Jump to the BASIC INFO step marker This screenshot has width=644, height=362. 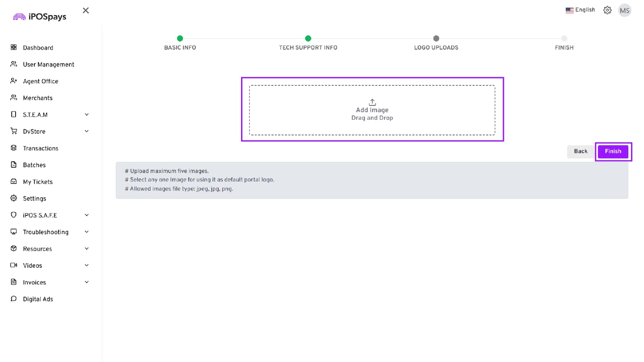coord(180,38)
